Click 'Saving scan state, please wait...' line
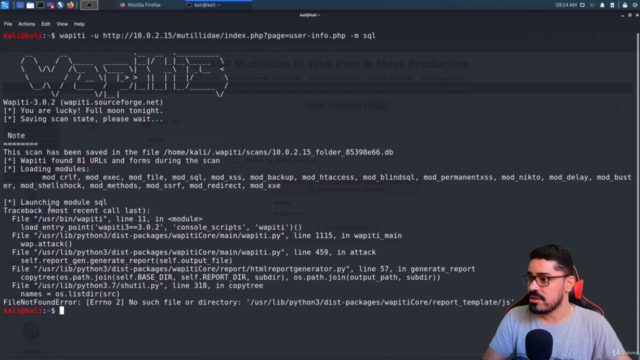This screenshot has height=360, width=640. click(x=83, y=119)
